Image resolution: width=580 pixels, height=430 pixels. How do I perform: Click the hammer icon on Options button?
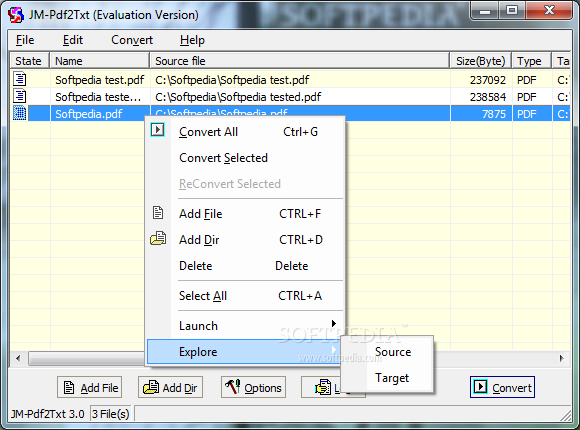pyautogui.click(x=232, y=387)
